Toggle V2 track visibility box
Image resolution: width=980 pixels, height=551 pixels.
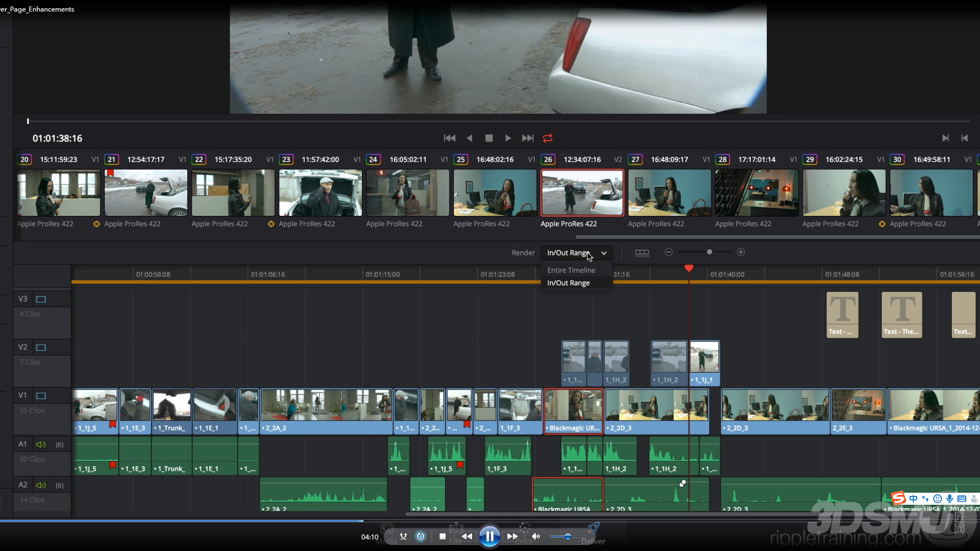coord(41,347)
